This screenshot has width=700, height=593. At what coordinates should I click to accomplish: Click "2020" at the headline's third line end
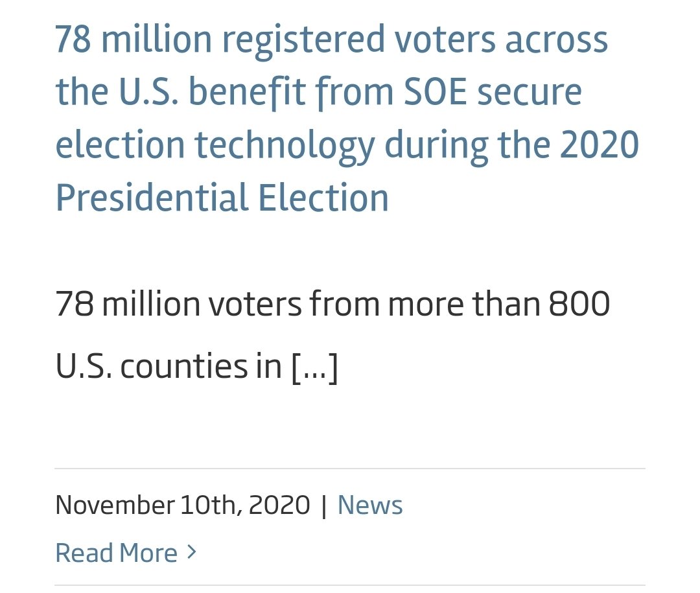[599, 145]
